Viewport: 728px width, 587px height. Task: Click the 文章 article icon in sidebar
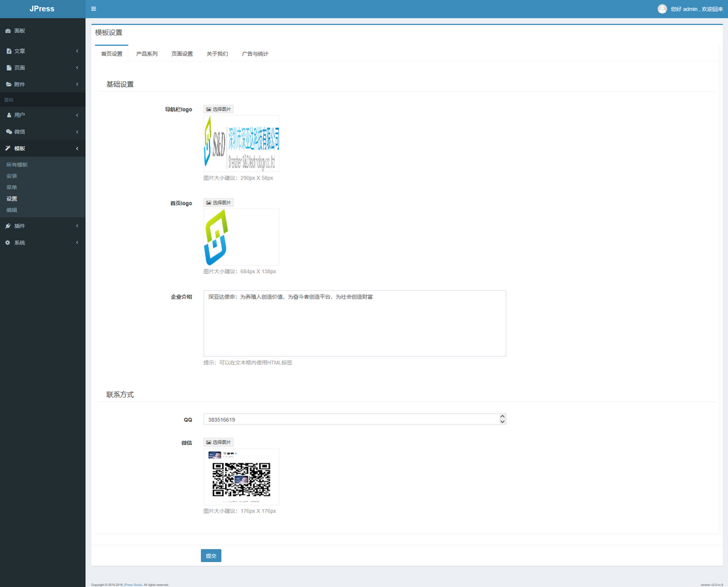(9, 51)
